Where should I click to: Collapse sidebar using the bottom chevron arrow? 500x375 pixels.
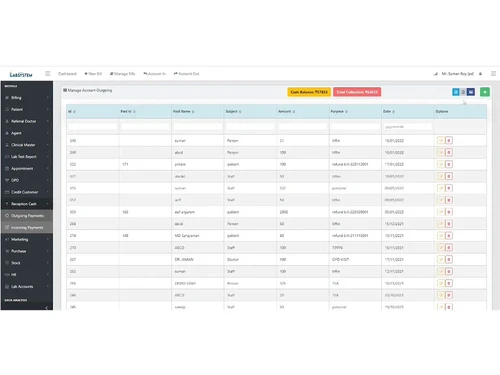46,308
